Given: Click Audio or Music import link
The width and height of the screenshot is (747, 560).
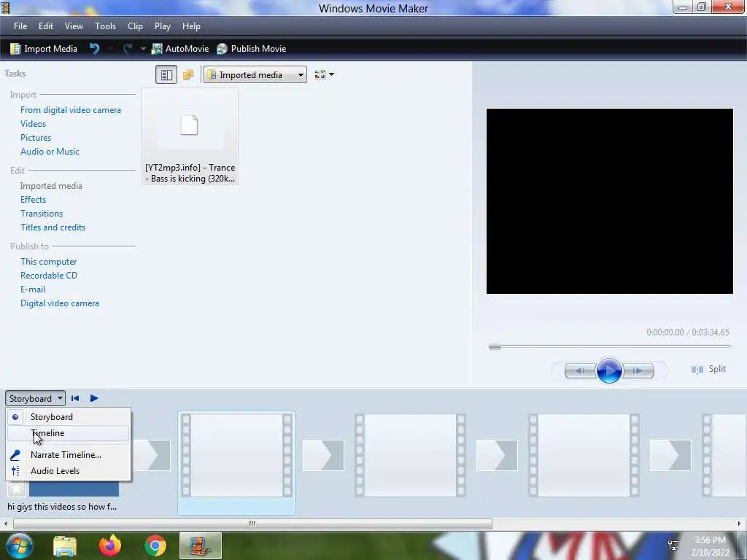Looking at the screenshot, I should click(50, 152).
